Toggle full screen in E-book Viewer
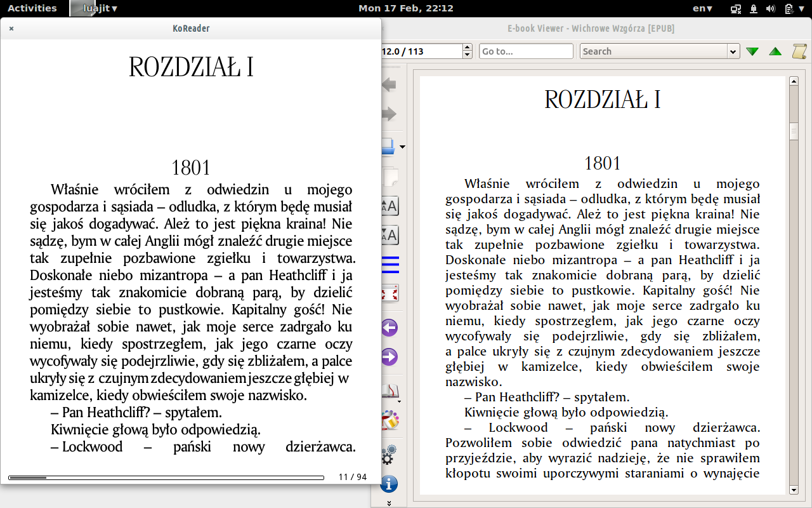The width and height of the screenshot is (812, 508). (389, 294)
